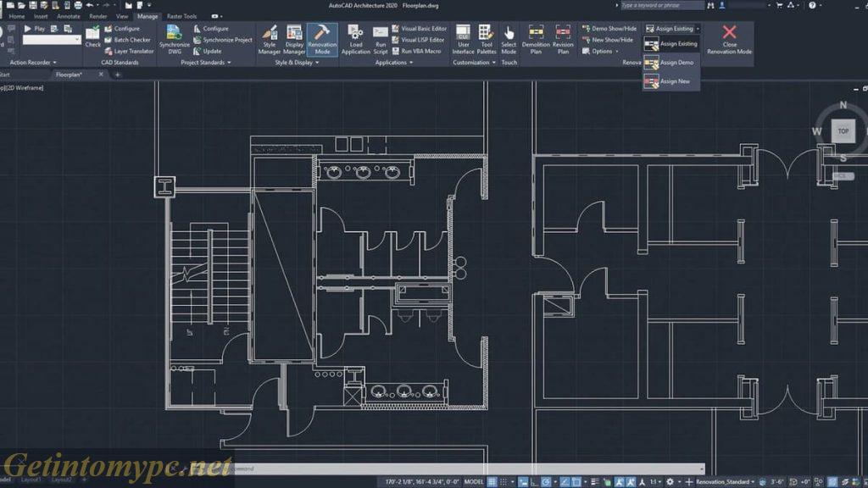This screenshot has width=868, height=488.
Task: Switch to Raster Tools tab
Action: (x=181, y=17)
